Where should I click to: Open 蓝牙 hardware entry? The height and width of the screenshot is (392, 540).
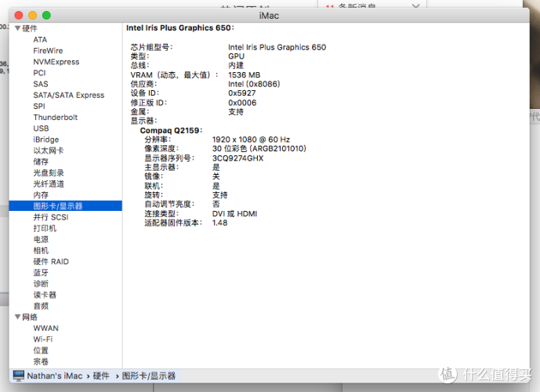41,273
